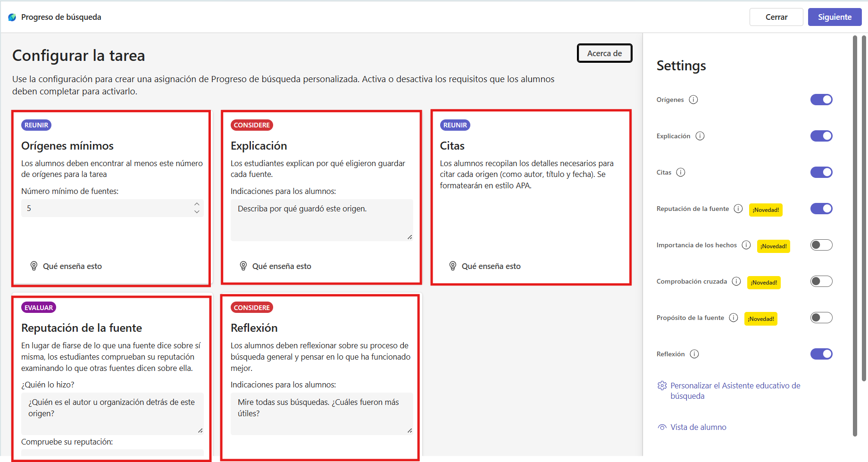
Task: Open info icon next to Explicación setting
Action: point(700,136)
